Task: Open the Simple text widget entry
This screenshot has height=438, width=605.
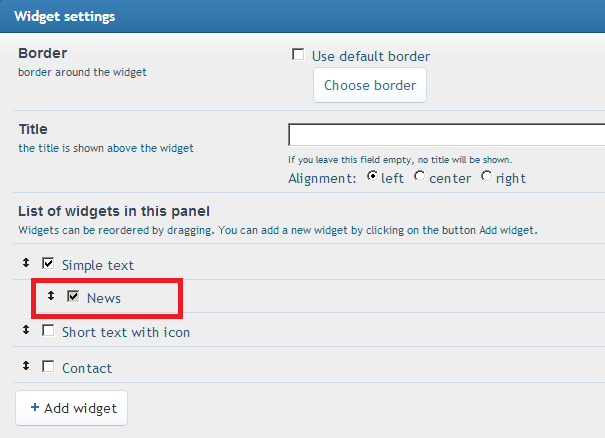Action: 98,265
